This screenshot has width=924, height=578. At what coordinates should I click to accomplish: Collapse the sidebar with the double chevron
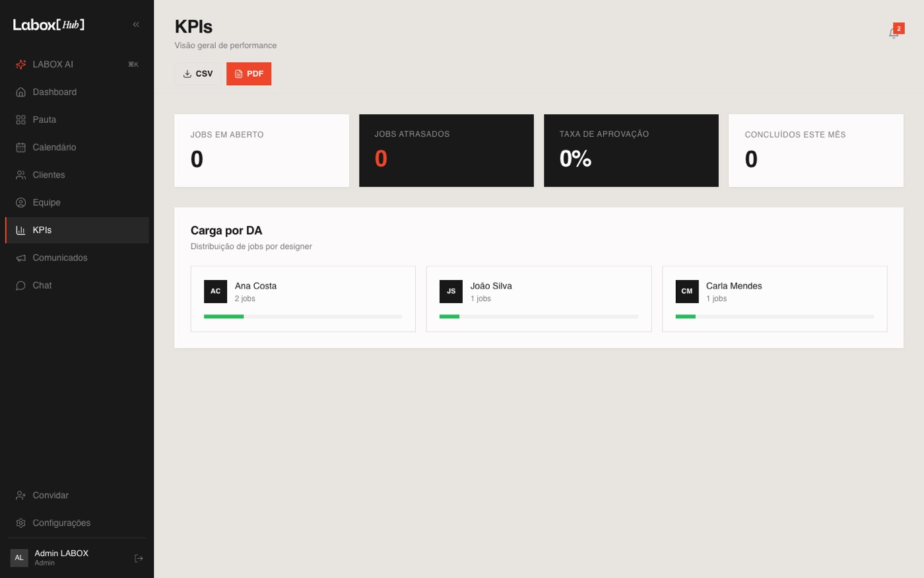coord(136,24)
